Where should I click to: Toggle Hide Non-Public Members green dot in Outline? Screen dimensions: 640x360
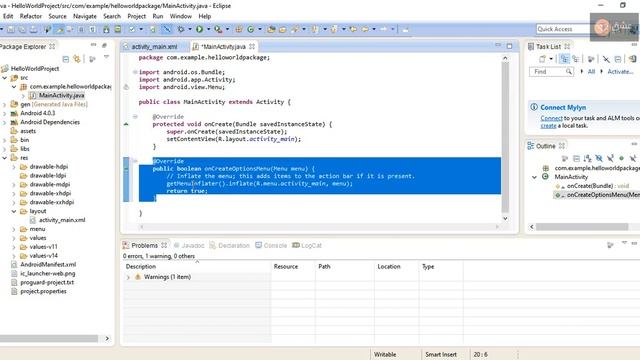pos(621,158)
